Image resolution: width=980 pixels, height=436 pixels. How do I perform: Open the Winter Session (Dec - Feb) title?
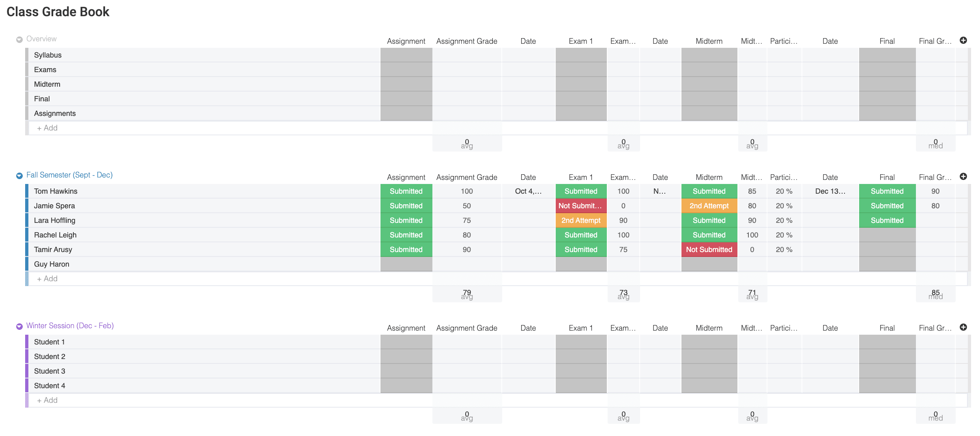pos(70,326)
